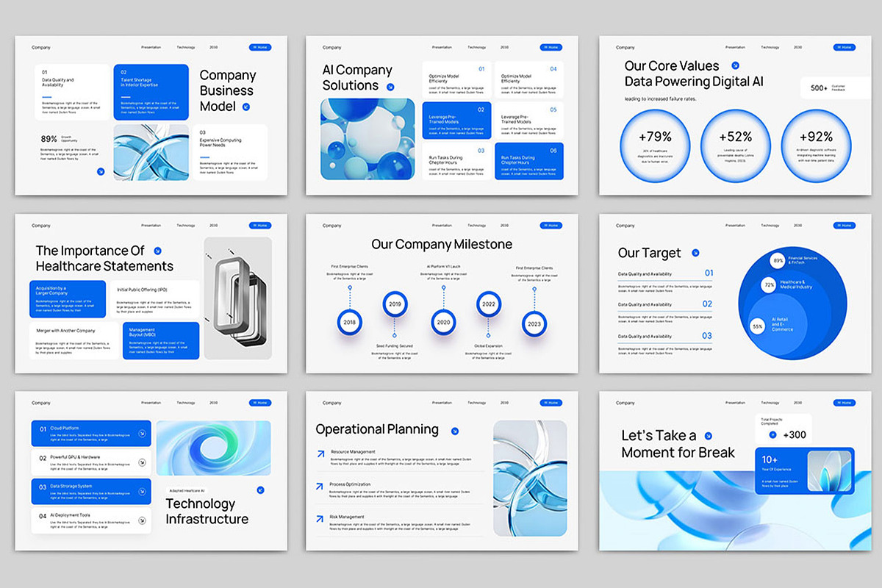Click the arrow icon under AI Company Solutions title

click(x=390, y=87)
